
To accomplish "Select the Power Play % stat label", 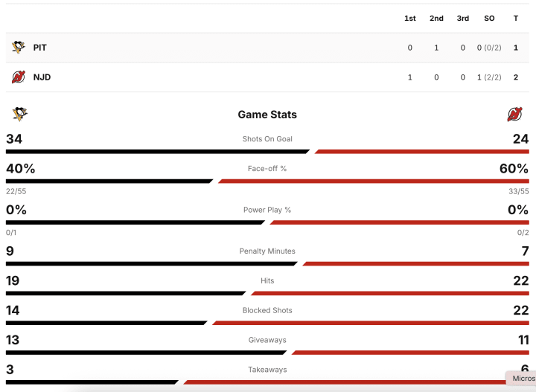I will [x=267, y=210].
